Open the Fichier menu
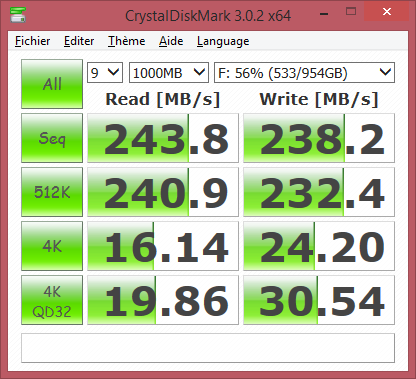This screenshot has width=416, height=379. pyautogui.click(x=33, y=41)
